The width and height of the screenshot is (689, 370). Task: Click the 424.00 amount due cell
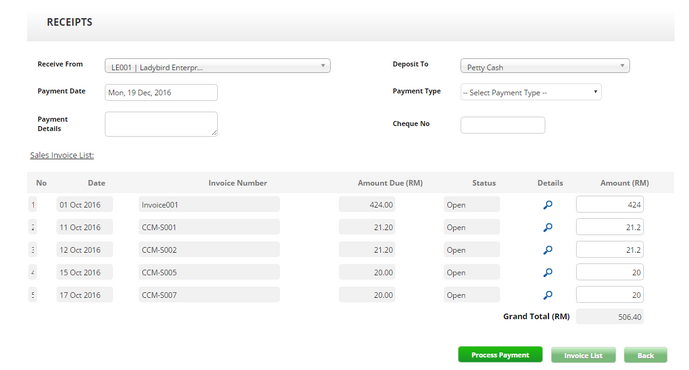point(367,204)
